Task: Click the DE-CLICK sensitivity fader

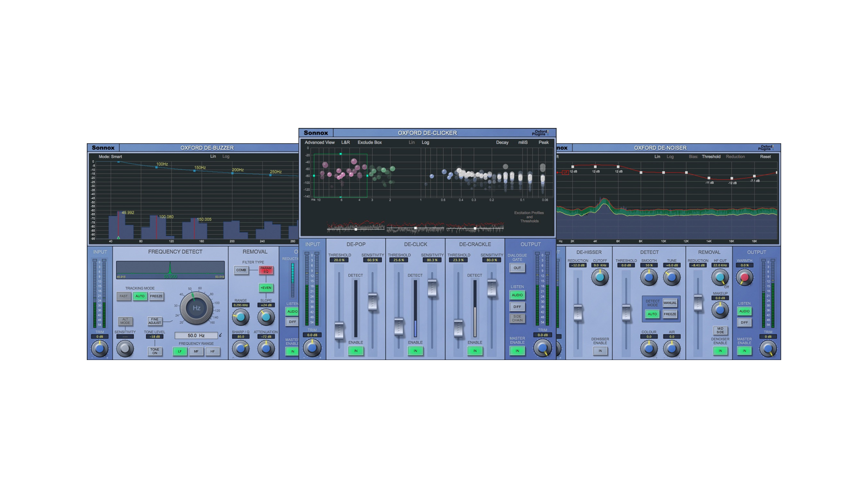Action: coord(432,287)
